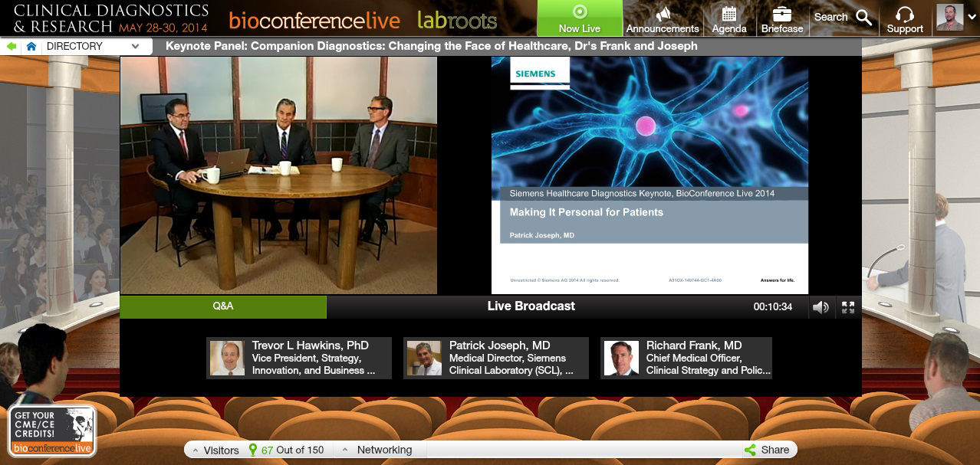Open the Agenda calendar
This screenshot has height=465, width=980.
[x=729, y=18]
